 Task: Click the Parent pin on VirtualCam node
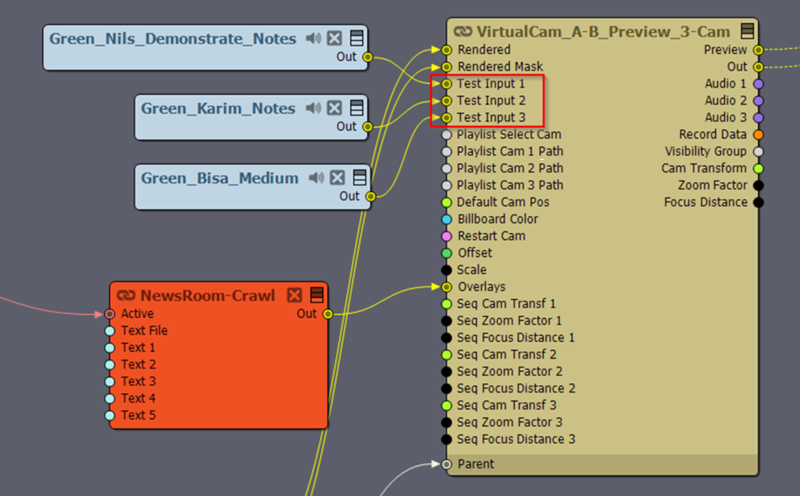click(446, 464)
